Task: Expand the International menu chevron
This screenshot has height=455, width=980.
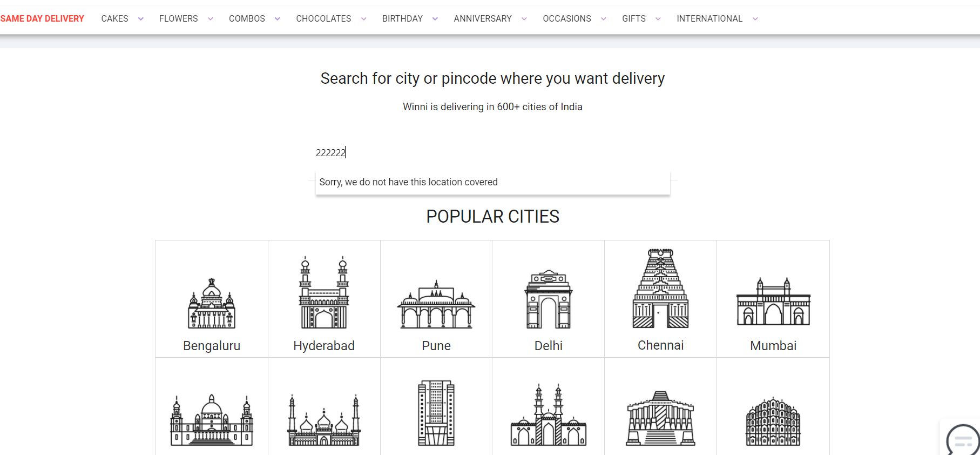Action: tap(755, 19)
